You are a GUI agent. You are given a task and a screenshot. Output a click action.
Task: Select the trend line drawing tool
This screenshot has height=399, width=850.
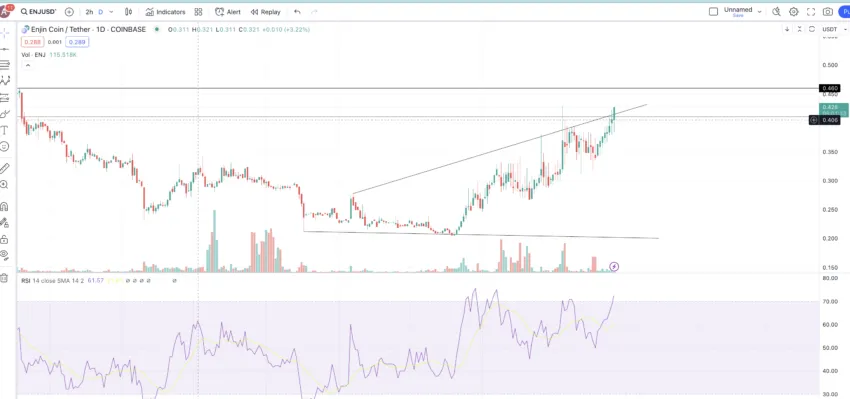pyautogui.click(x=5, y=49)
